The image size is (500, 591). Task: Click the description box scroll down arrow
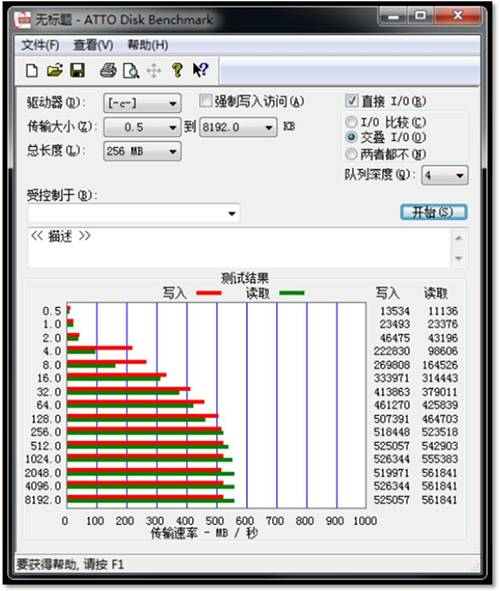459,259
